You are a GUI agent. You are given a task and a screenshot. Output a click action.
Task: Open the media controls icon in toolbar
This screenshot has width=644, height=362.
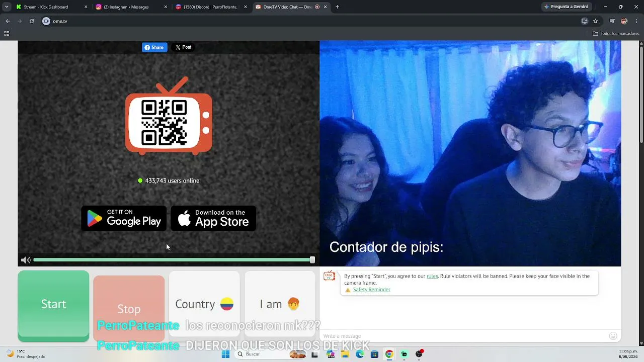tap(612, 21)
